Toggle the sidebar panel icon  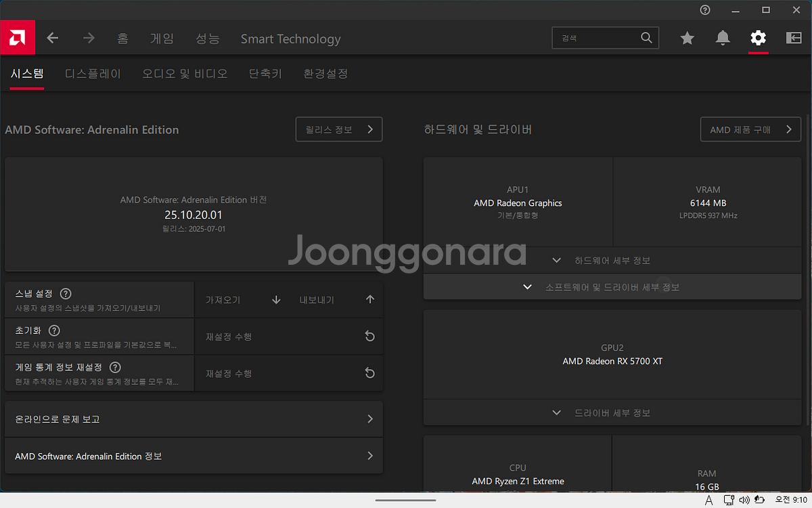click(794, 39)
